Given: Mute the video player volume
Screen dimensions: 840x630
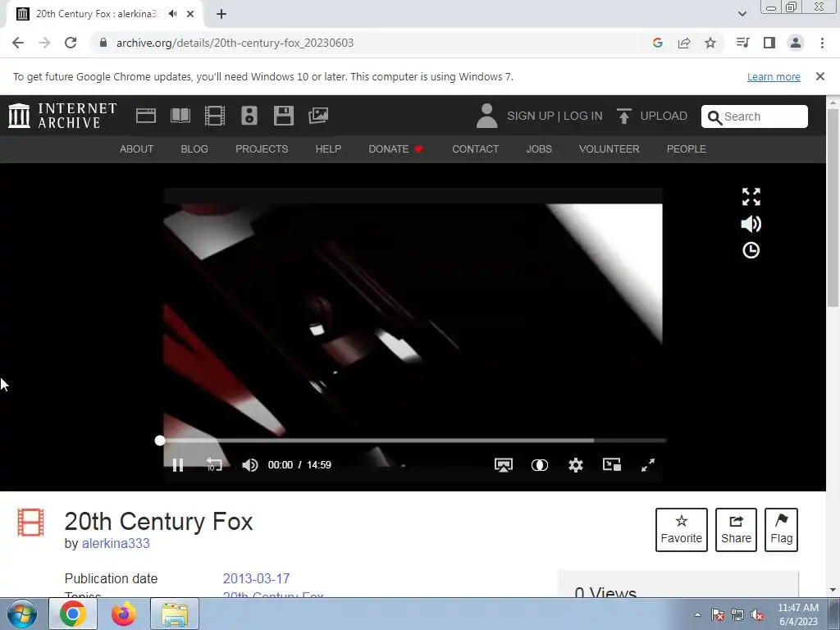Looking at the screenshot, I should tap(249, 465).
